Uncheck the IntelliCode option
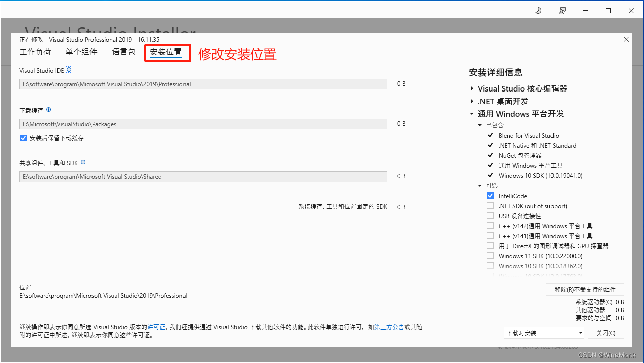The width and height of the screenshot is (644, 363). coord(490,196)
